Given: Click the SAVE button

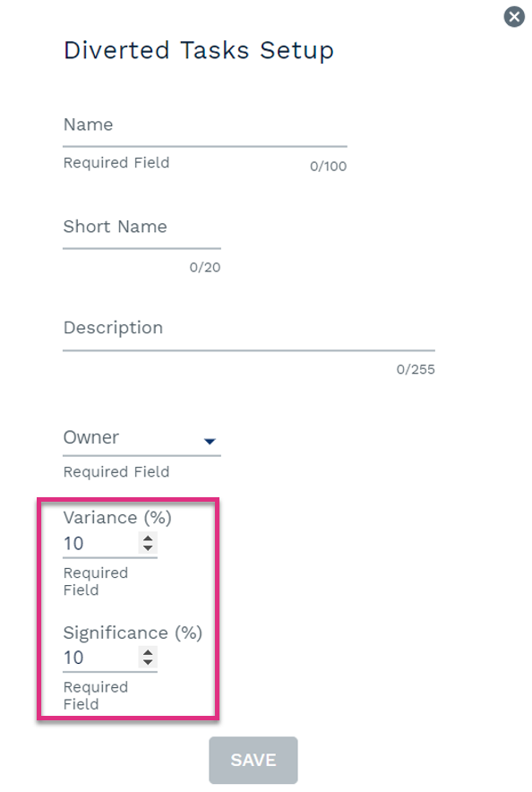Looking at the screenshot, I should [253, 760].
